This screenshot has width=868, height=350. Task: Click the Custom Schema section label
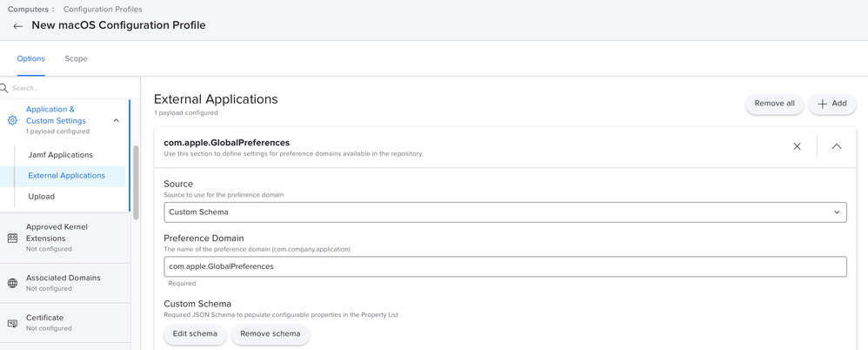click(197, 304)
